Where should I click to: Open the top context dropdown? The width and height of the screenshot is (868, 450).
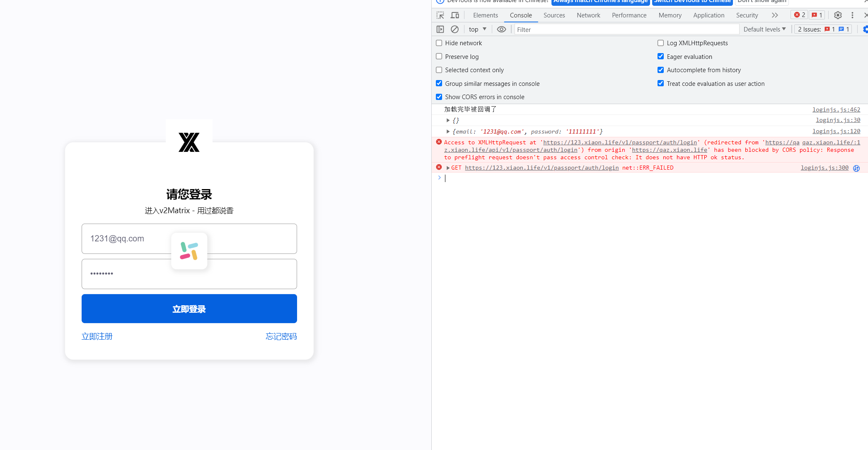[477, 29]
